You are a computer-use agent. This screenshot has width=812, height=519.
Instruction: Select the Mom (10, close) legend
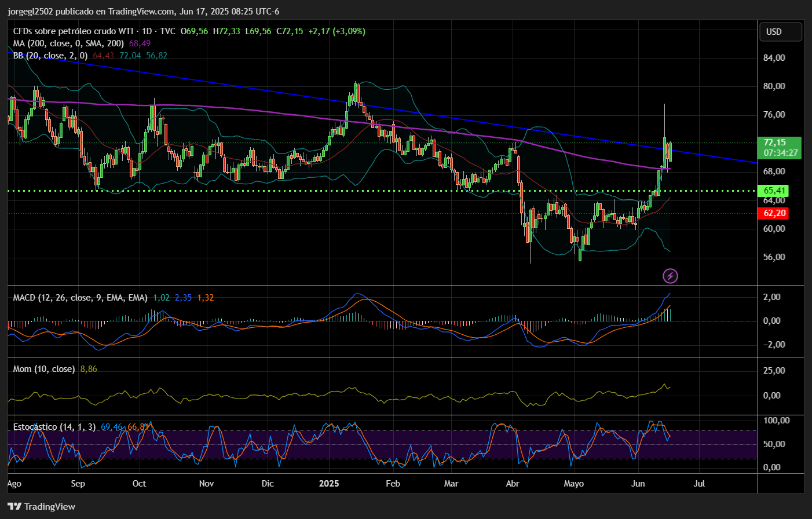(44, 369)
